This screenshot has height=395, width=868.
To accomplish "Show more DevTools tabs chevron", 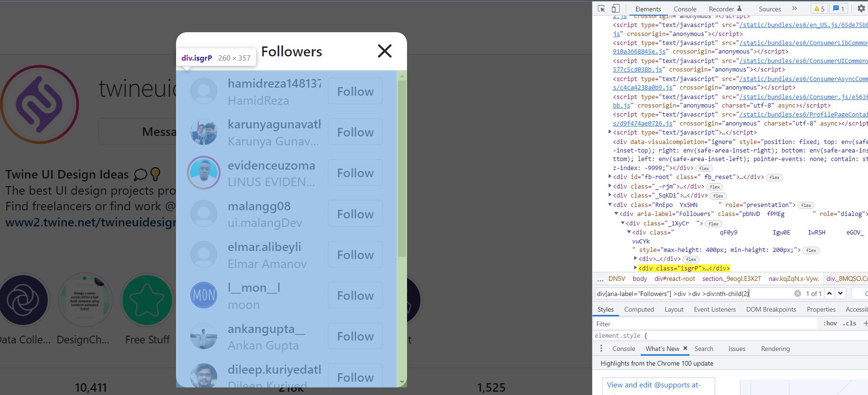I will pyautogui.click(x=795, y=9).
